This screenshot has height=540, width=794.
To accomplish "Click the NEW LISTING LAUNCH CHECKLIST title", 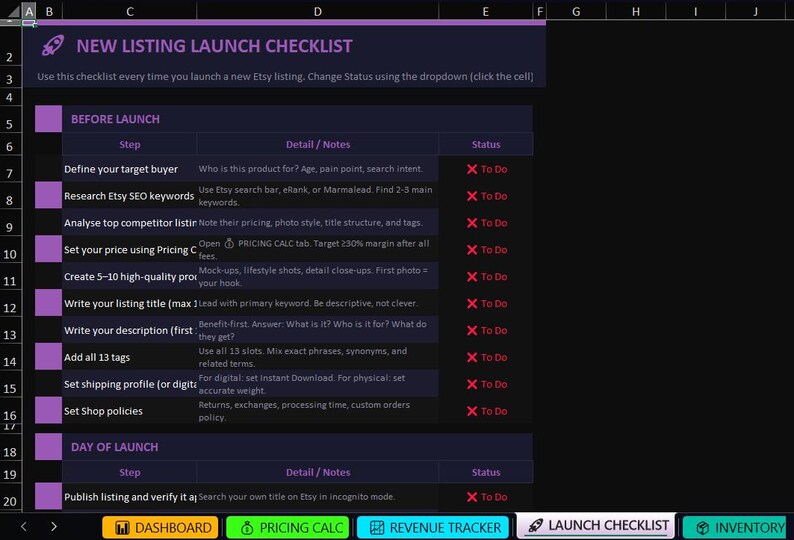I will (214, 46).
